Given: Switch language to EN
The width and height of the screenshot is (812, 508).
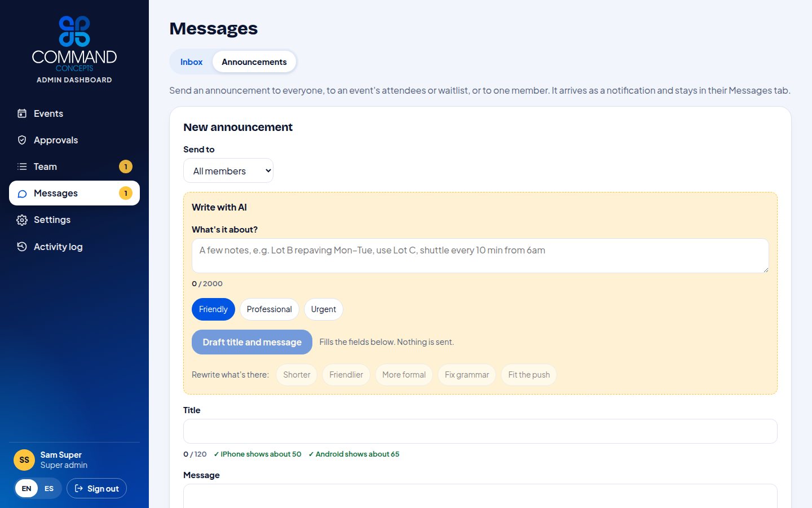Looking at the screenshot, I should (27, 489).
